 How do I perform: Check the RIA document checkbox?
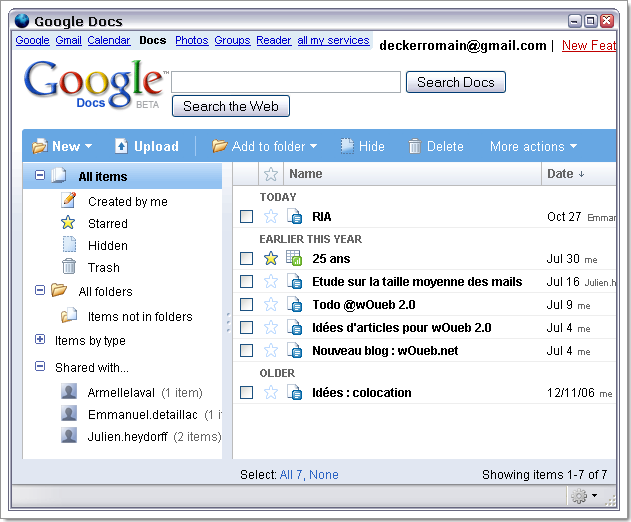(246, 217)
